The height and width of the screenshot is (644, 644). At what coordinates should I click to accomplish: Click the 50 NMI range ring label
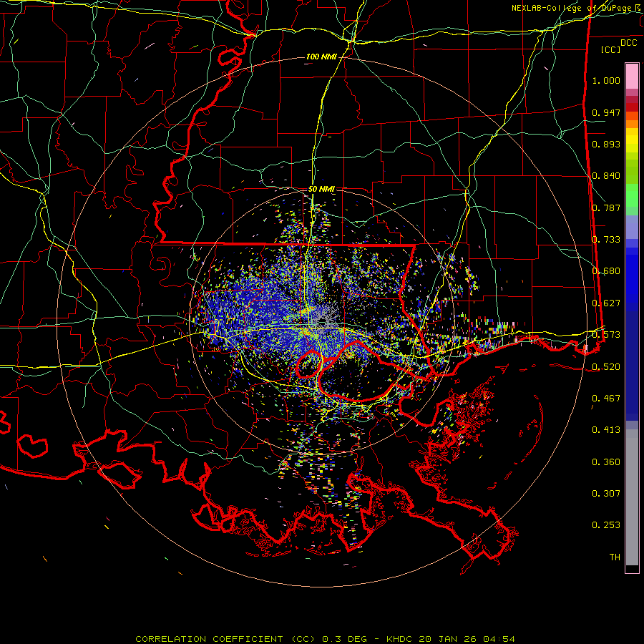(x=321, y=190)
